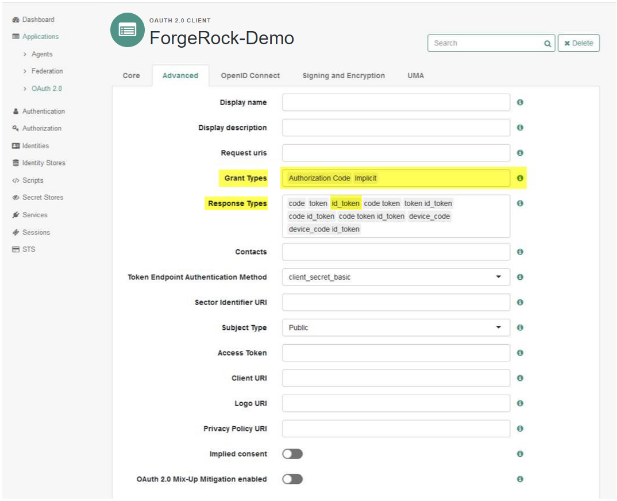This screenshot has width=617, height=501.
Task: Click the info icon beside Subject Type
Action: click(520, 328)
